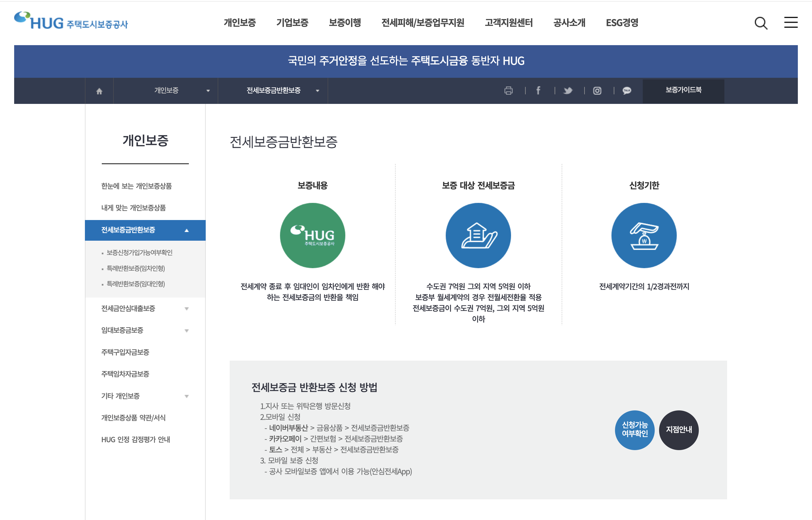Share via Facebook icon
Screen dimensions: 812x520
(x=538, y=91)
